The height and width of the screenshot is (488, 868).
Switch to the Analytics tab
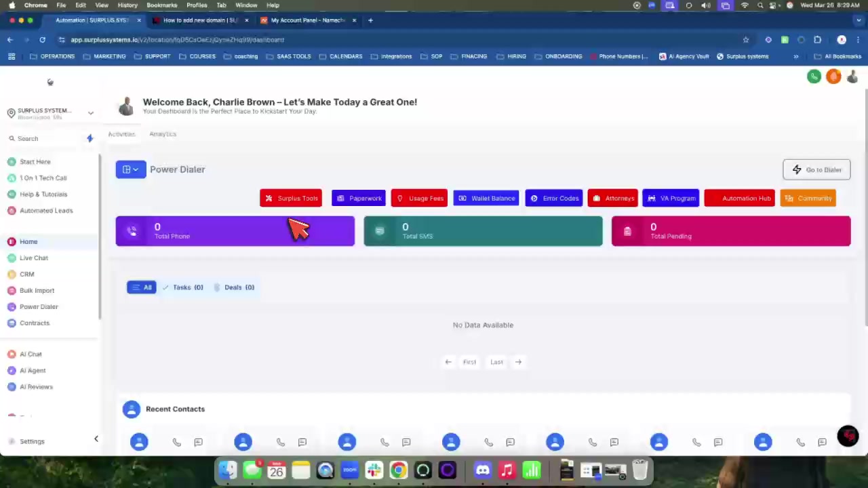[163, 134]
